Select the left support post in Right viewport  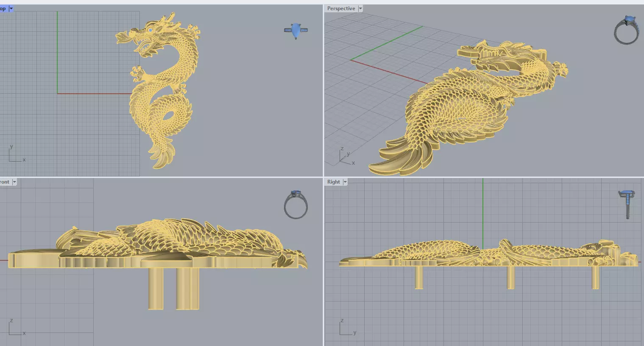pos(419,277)
